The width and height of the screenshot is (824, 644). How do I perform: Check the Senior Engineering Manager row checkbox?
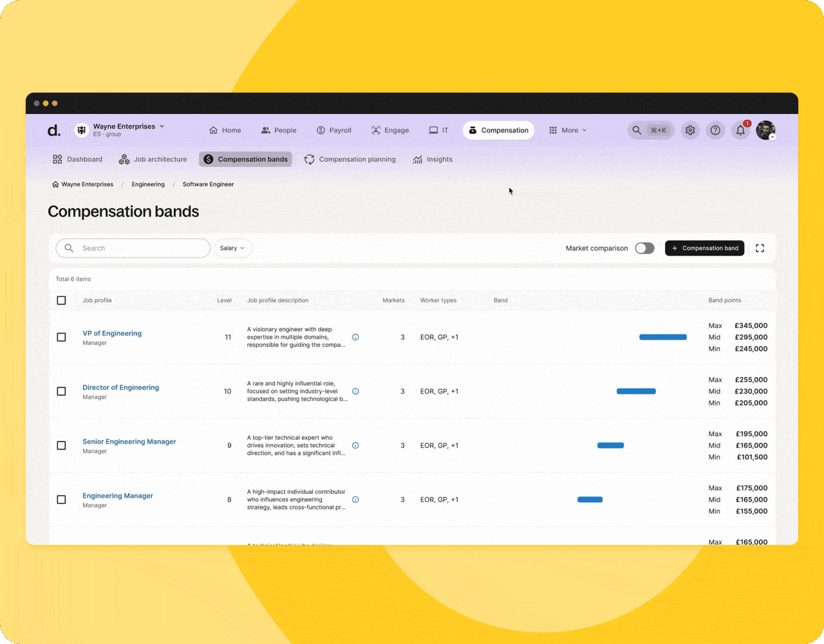point(61,445)
